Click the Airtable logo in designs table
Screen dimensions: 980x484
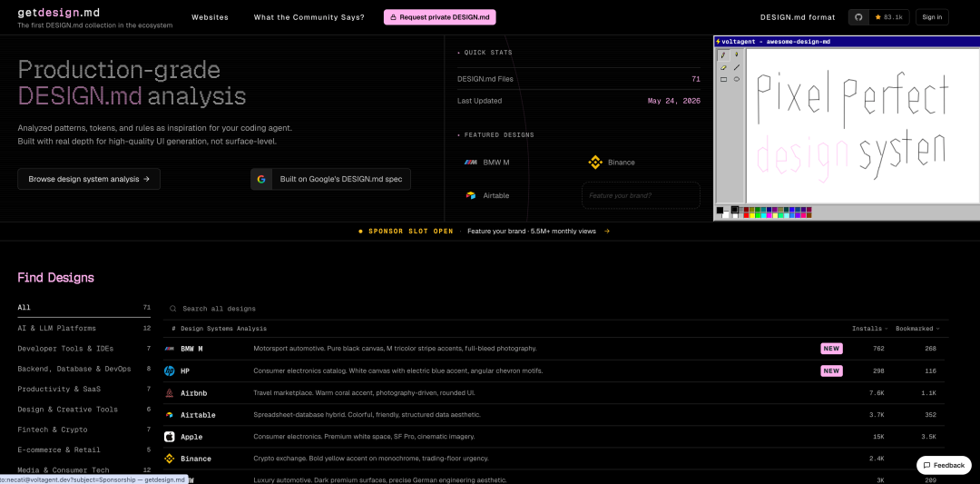[169, 415]
